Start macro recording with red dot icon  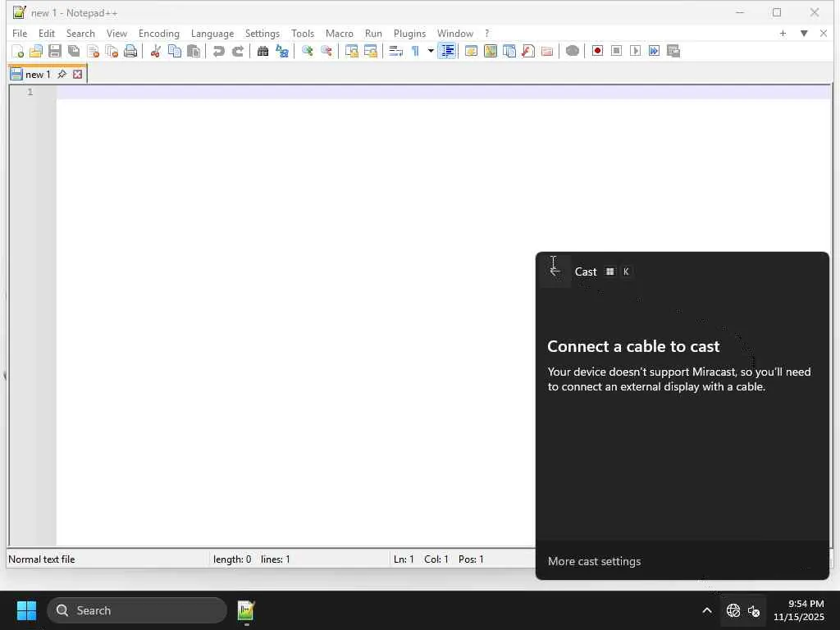(597, 51)
